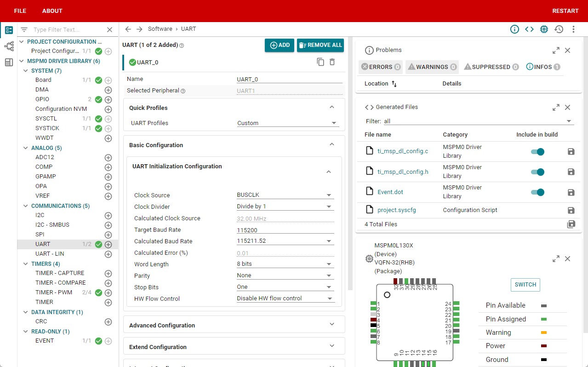Click the Target Baud Rate field
The height and width of the screenshot is (367, 588).
pos(285,230)
